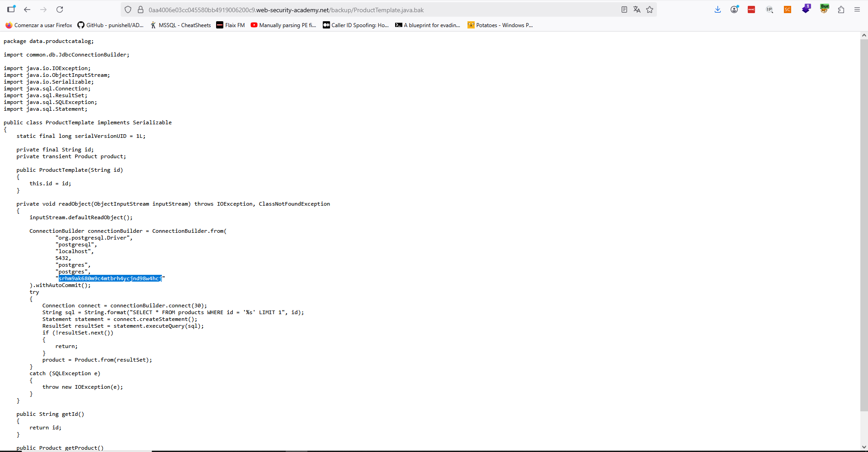Click the orange SC extension icon
This screenshot has width=868, height=452.
pos(787,9)
